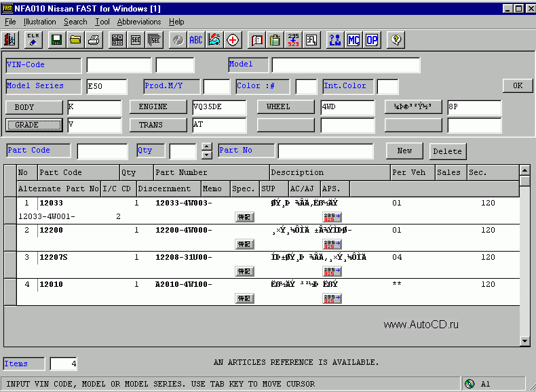Click the Part Number column header
This screenshot has width=536, height=392.
212,172
